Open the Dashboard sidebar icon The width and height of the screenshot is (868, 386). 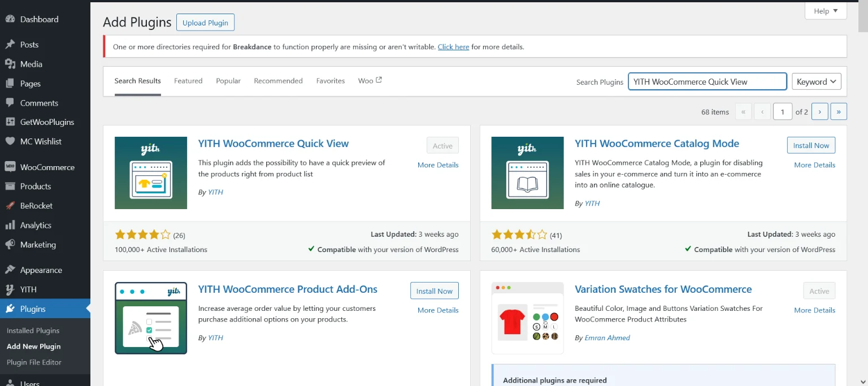click(10, 19)
